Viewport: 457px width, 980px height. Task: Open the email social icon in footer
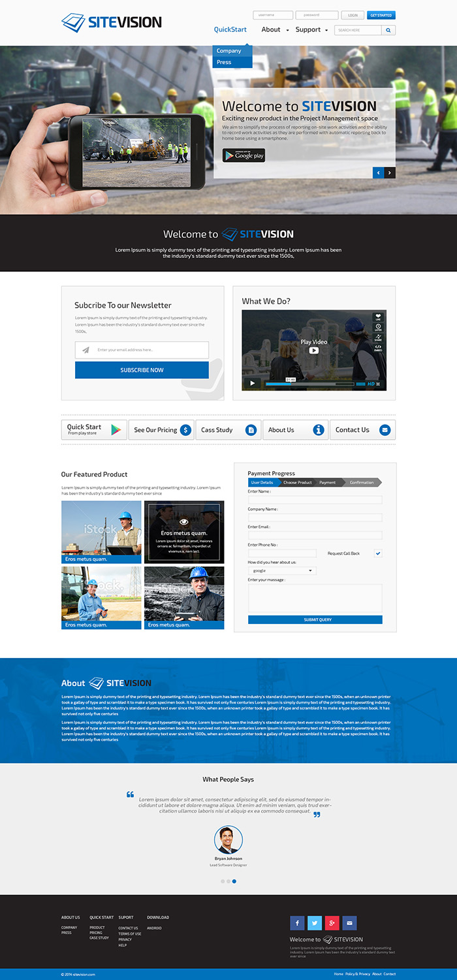tap(350, 923)
